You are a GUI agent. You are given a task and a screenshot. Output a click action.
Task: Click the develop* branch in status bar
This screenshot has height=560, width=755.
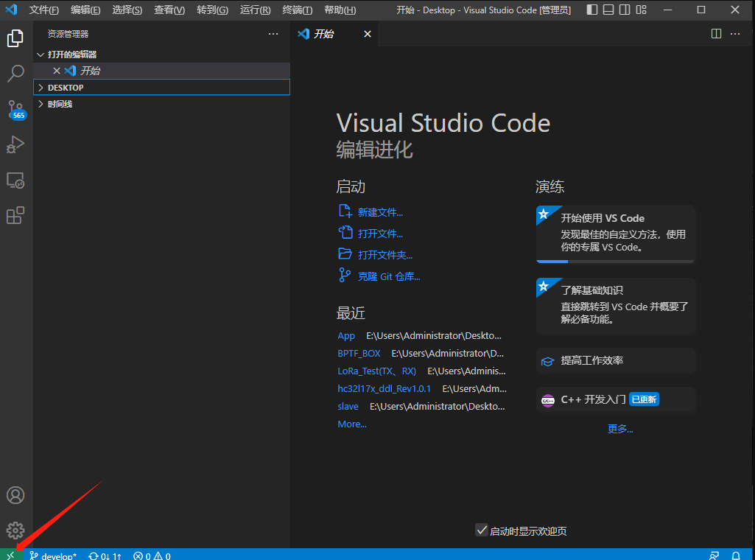[x=53, y=556]
